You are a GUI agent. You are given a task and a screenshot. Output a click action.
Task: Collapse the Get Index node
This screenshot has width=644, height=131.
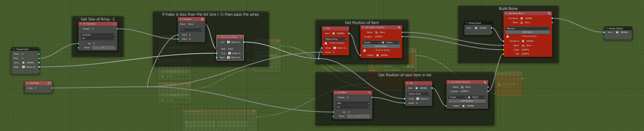27,83
